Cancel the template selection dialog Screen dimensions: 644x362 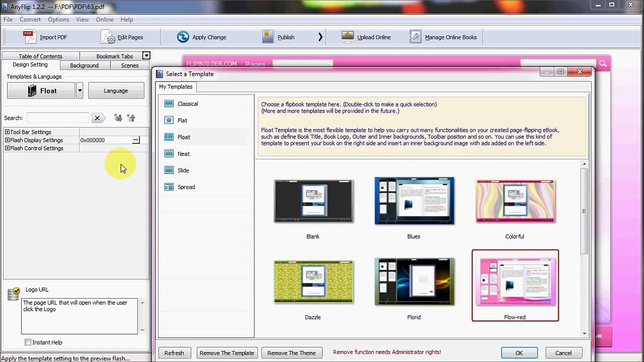click(x=563, y=353)
